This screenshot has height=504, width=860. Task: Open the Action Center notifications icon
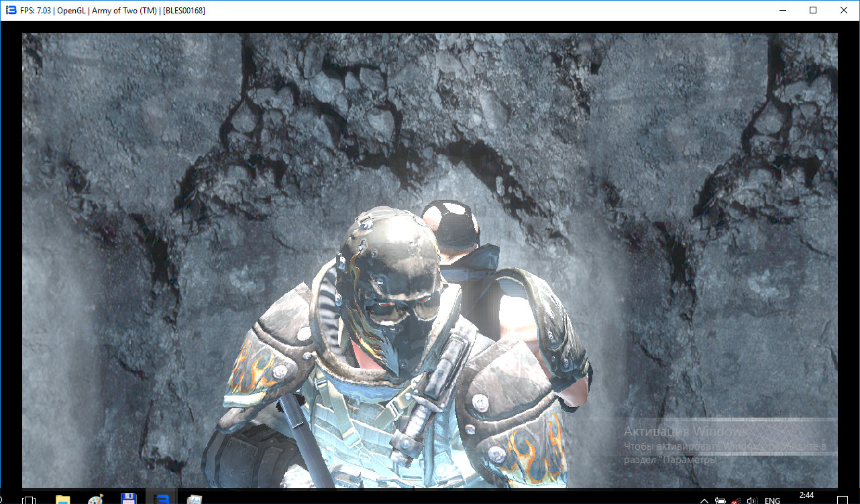click(x=844, y=500)
